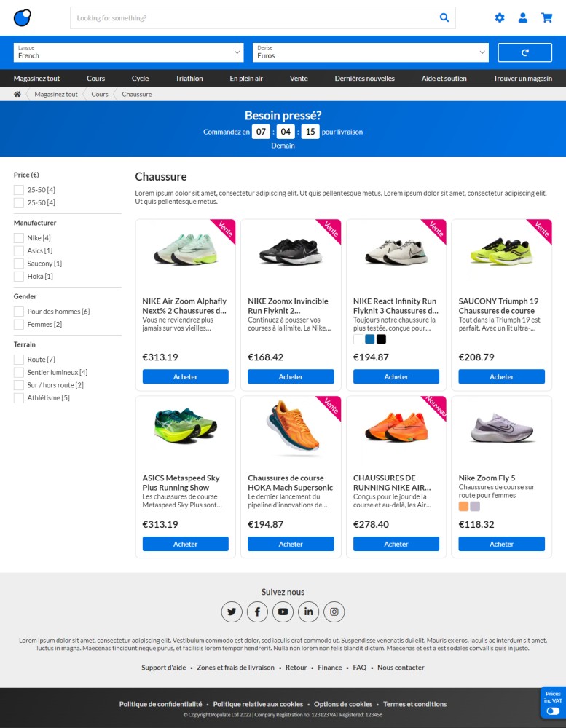Tick the Athlétisme terrain checkbox
The image size is (566, 728).
tap(19, 398)
